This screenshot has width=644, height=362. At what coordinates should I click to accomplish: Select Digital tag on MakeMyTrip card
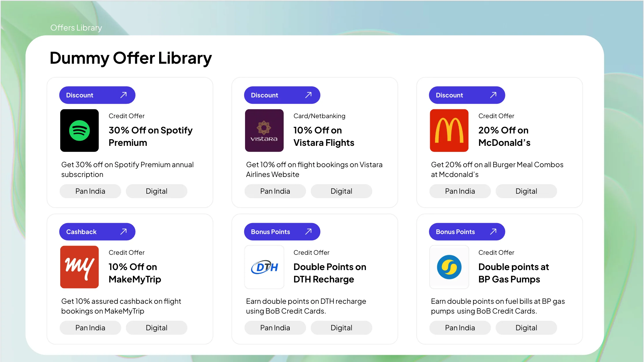(157, 328)
